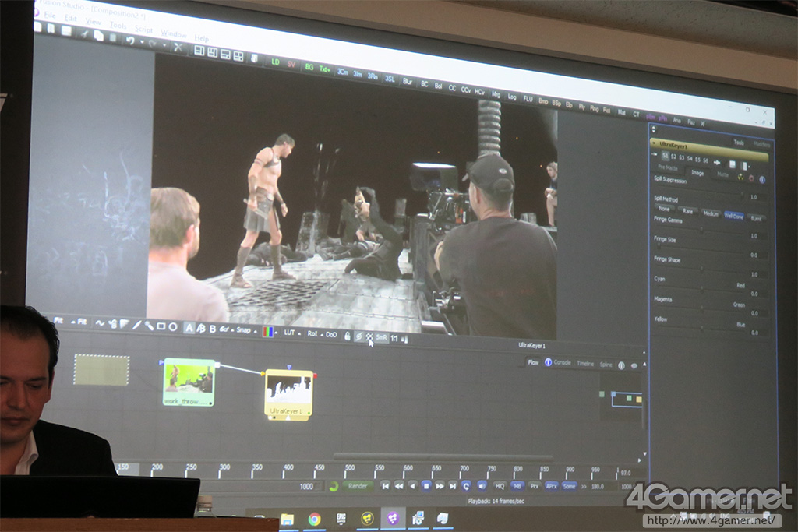
Task: Open the Matte tab in UltraKeyer
Action: 722,174
